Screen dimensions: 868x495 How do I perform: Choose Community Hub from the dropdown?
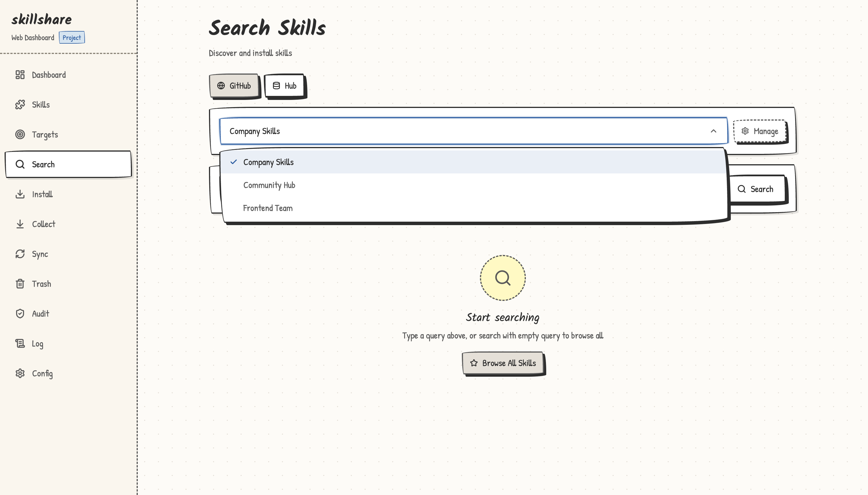(x=269, y=185)
